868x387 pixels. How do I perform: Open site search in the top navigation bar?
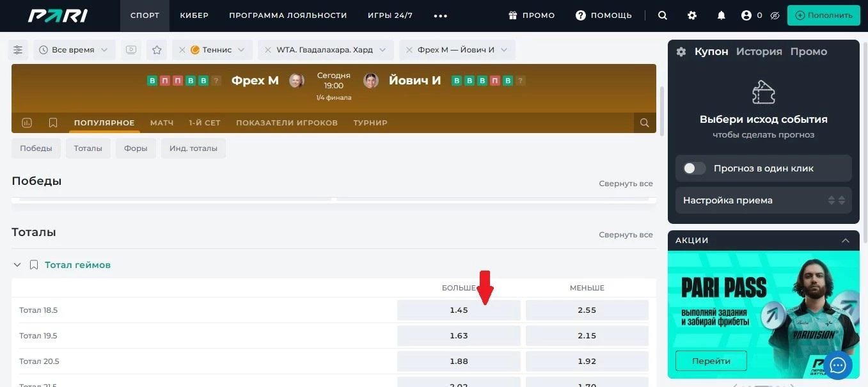(663, 15)
